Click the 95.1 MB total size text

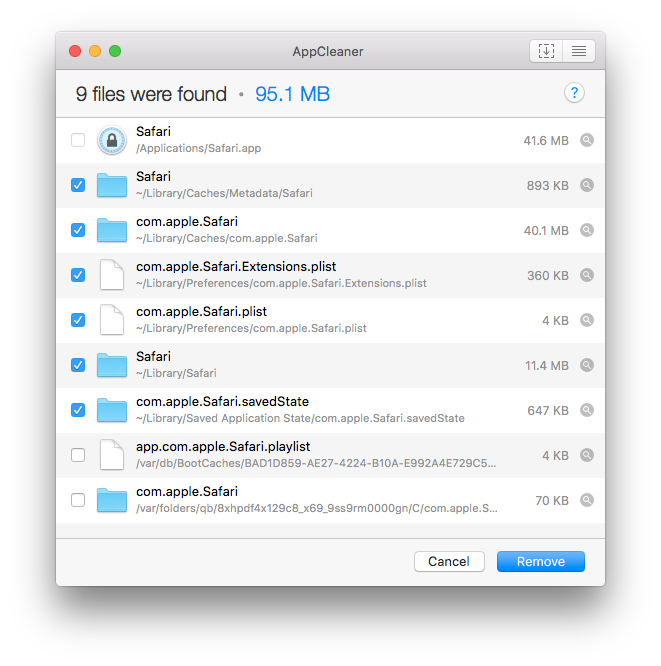(x=292, y=94)
